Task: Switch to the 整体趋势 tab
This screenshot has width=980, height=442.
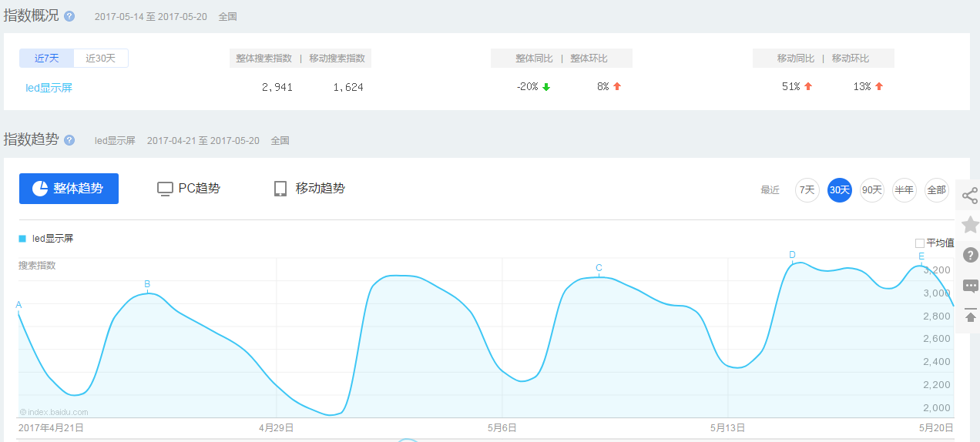Action: tap(69, 189)
